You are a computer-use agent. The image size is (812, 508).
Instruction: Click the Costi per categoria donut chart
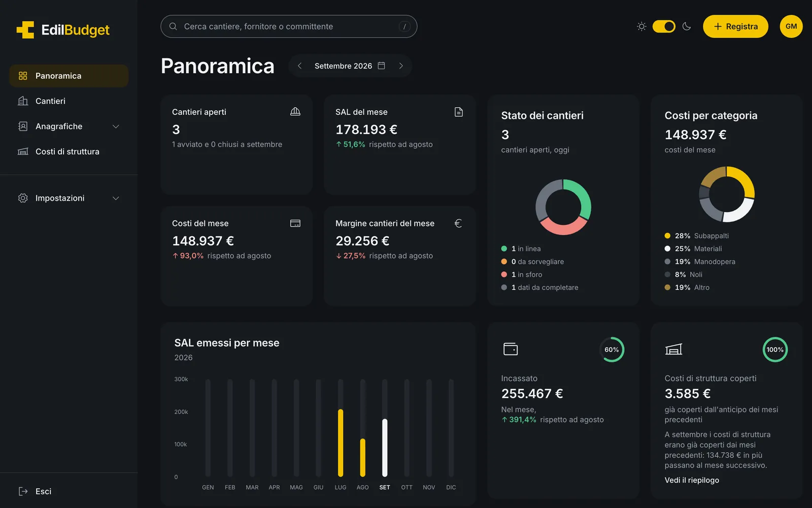click(x=727, y=194)
